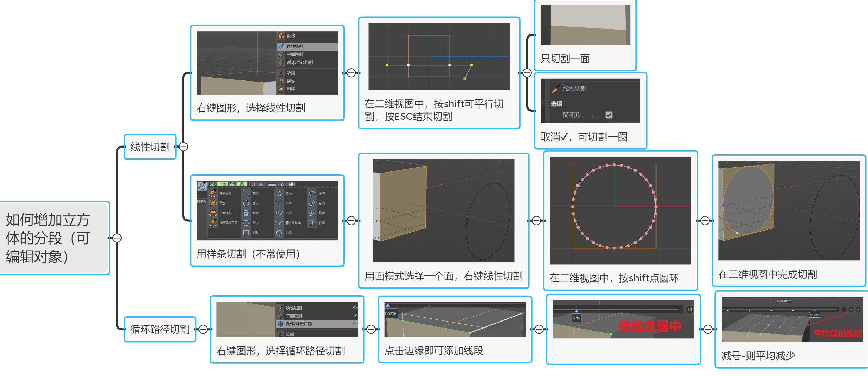
Task: Collapse children of 右键图形，选择线性切割 node
Action: pyautogui.click(x=351, y=73)
